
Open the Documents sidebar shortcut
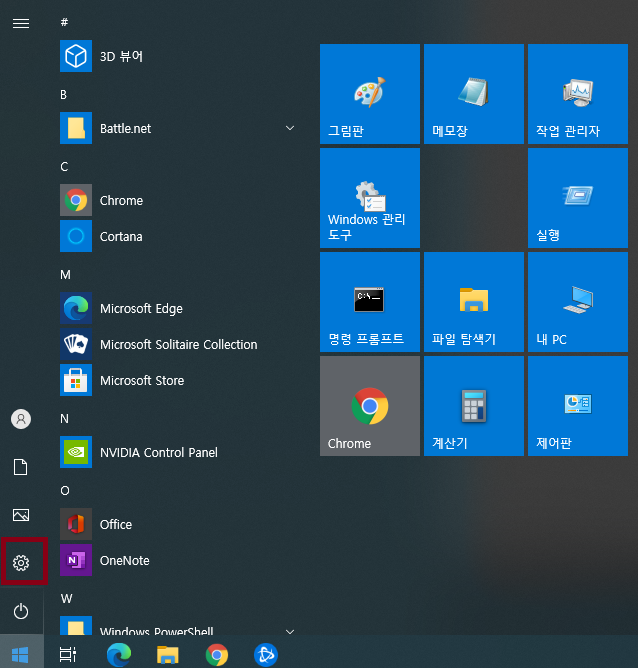21,467
